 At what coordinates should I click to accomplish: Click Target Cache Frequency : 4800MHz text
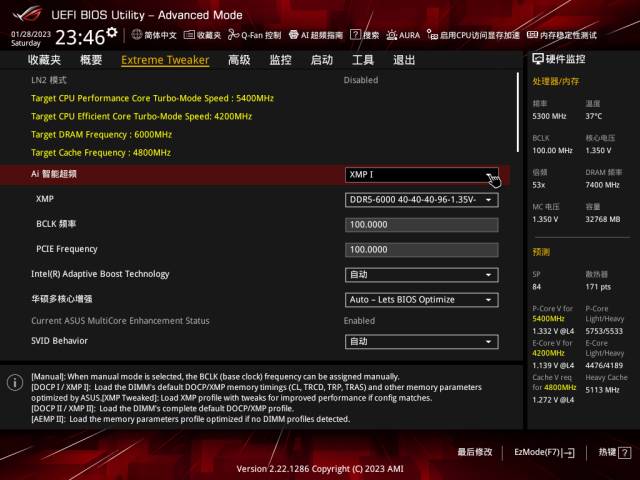pyautogui.click(x=101, y=153)
